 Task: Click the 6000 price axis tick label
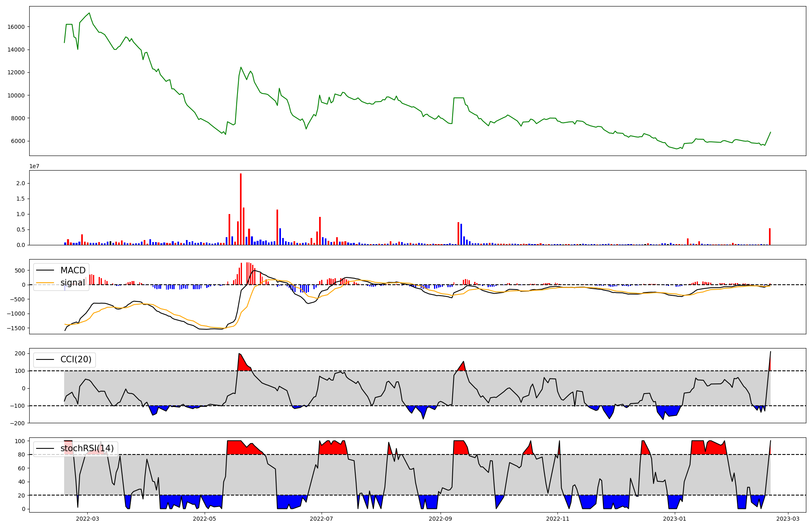17,141
